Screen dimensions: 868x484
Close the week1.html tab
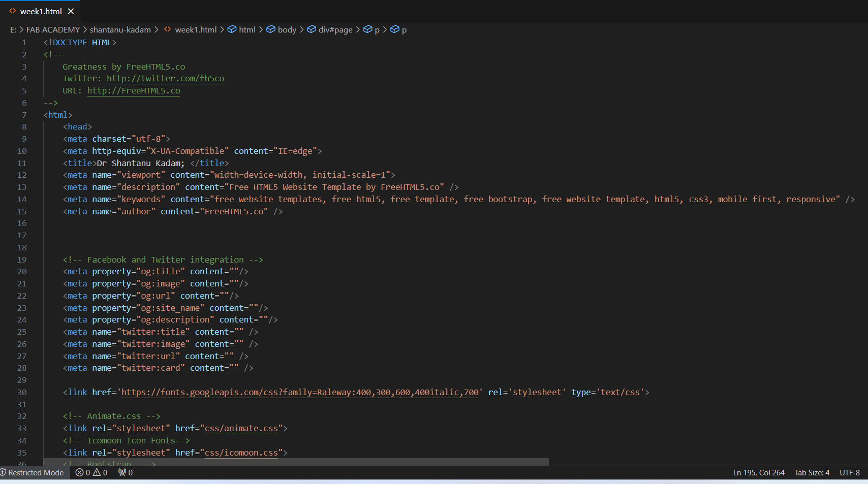[71, 11]
